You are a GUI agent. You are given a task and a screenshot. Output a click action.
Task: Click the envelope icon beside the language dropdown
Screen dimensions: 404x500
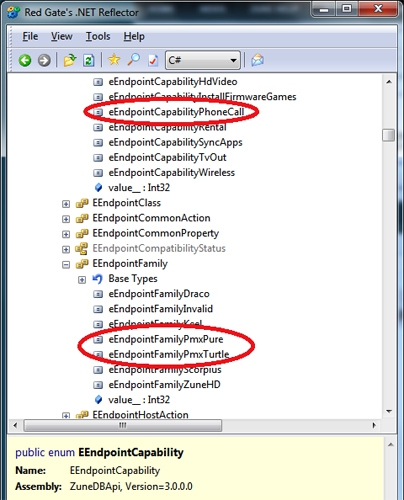(x=257, y=60)
